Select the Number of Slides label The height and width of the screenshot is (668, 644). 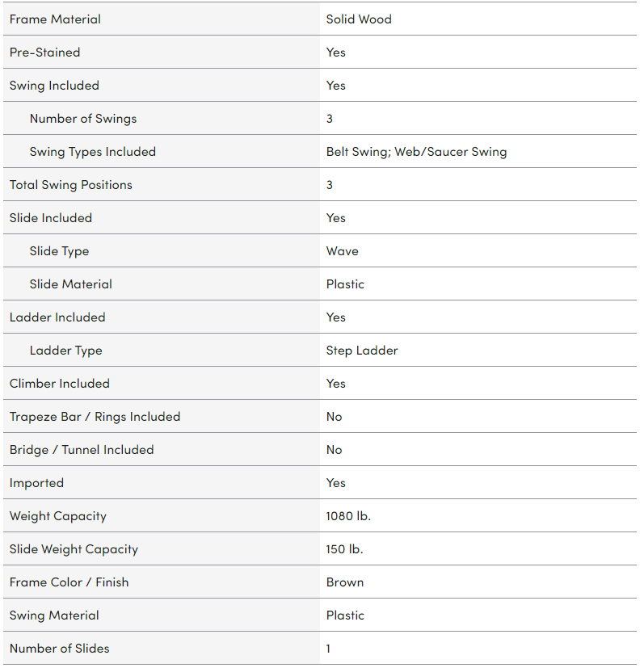[59, 649]
